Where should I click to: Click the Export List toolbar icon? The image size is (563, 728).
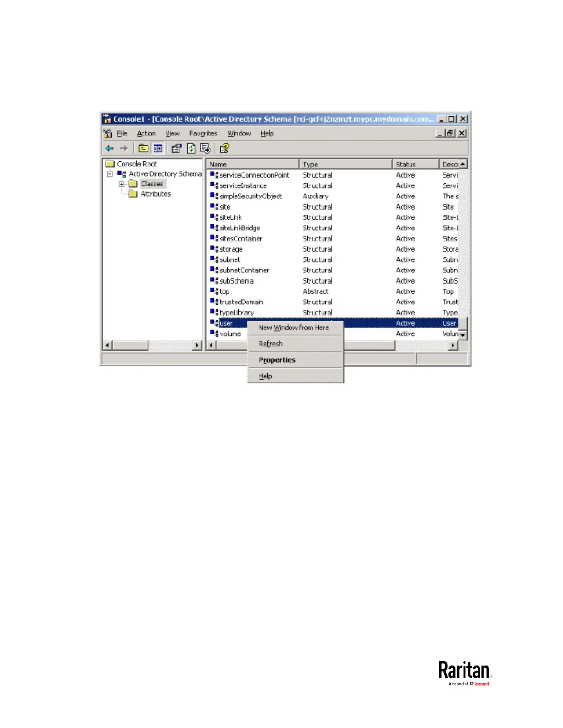pyautogui.click(x=205, y=148)
